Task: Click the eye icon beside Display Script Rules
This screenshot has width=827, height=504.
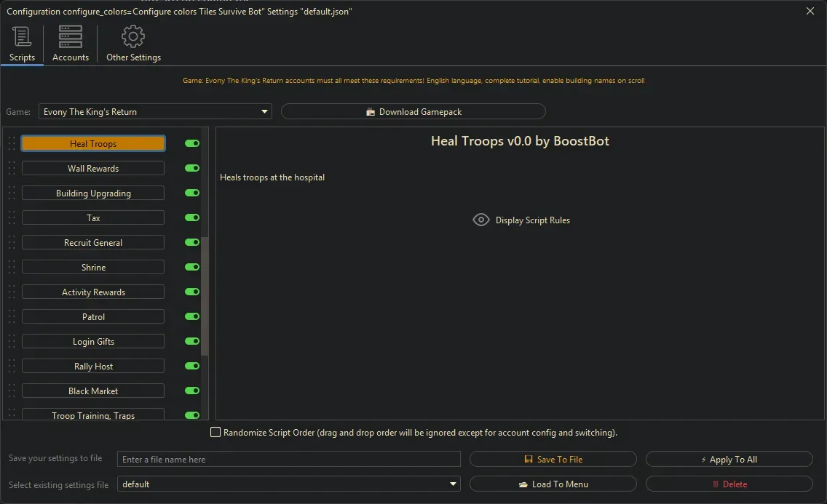Action: click(x=480, y=220)
